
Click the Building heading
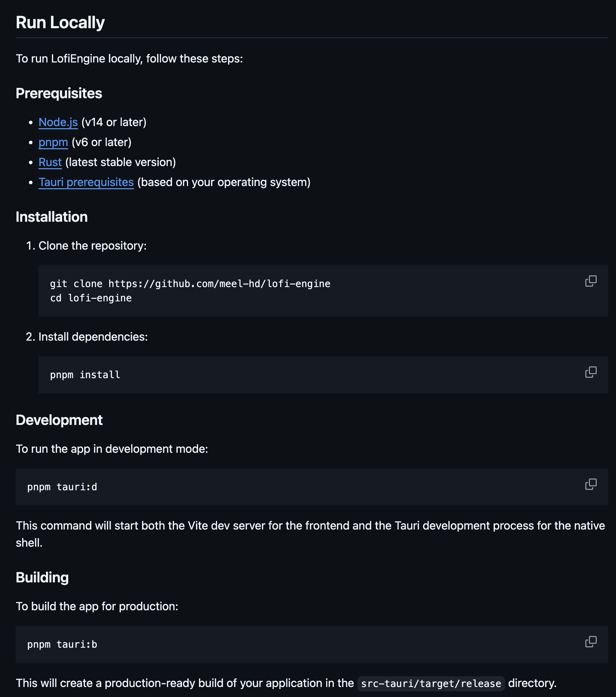[x=42, y=578]
